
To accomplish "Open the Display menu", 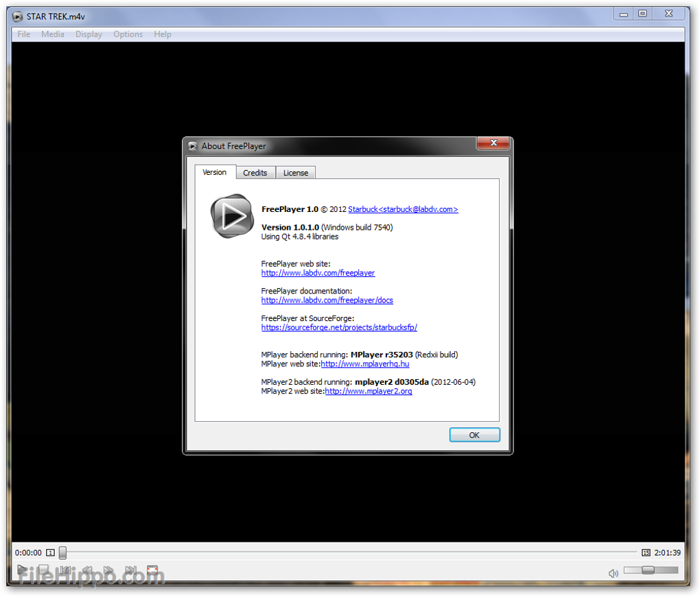I will pos(89,34).
